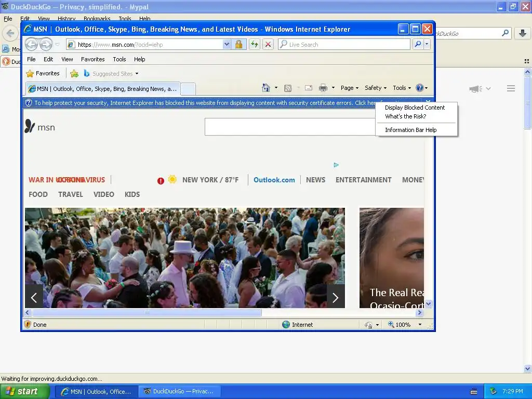Click the red weather alert icon
Viewport: 532px width, 399px height.
click(x=161, y=181)
